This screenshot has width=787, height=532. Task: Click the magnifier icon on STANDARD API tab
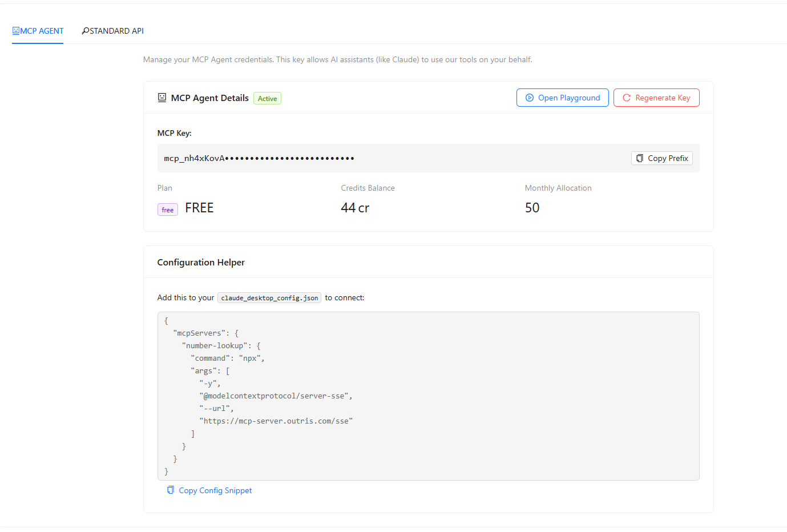[86, 30]
